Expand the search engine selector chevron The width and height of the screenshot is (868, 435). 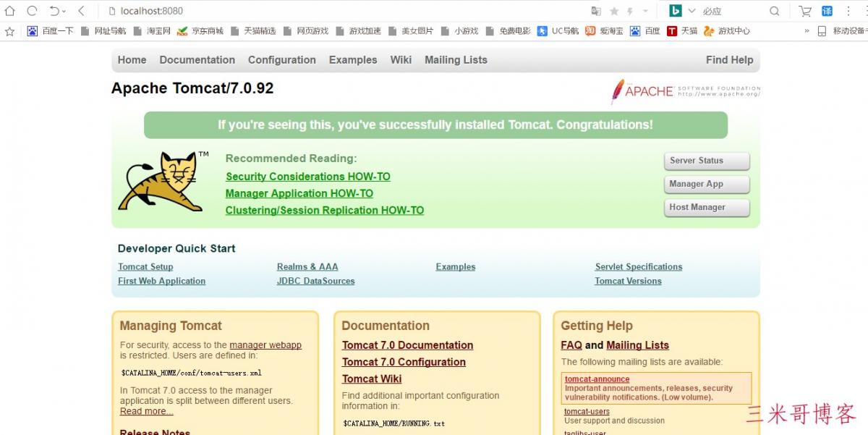click(692, 11)
